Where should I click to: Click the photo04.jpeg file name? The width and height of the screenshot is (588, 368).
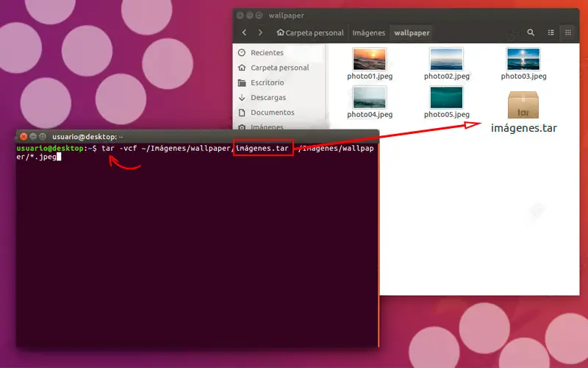[x=370, y=115]
